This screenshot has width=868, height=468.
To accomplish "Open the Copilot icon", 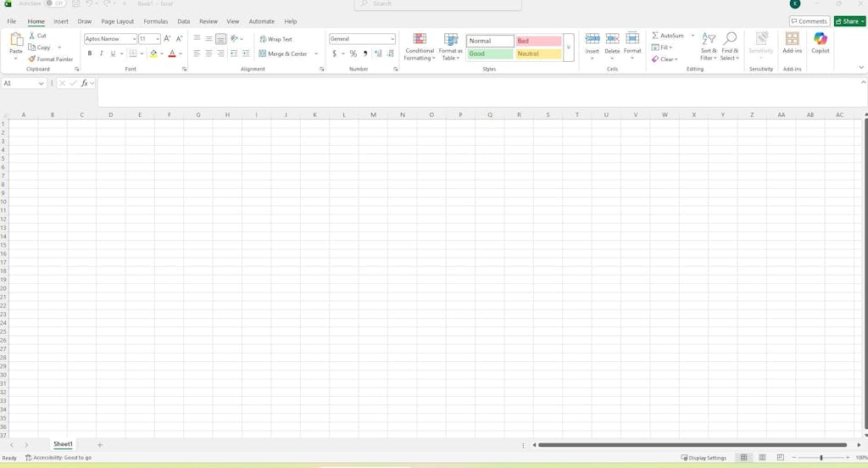I will point(820,40).
